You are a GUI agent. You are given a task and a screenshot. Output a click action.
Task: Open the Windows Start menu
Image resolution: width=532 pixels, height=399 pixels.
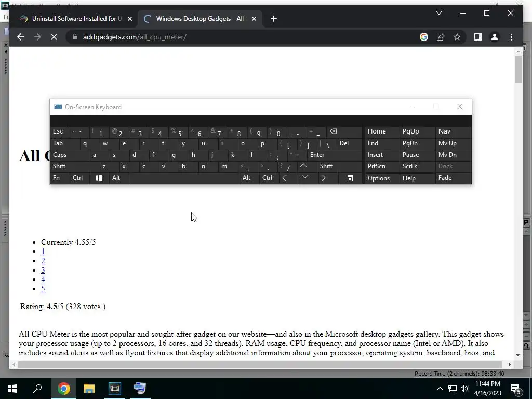[x=12, y=389]
